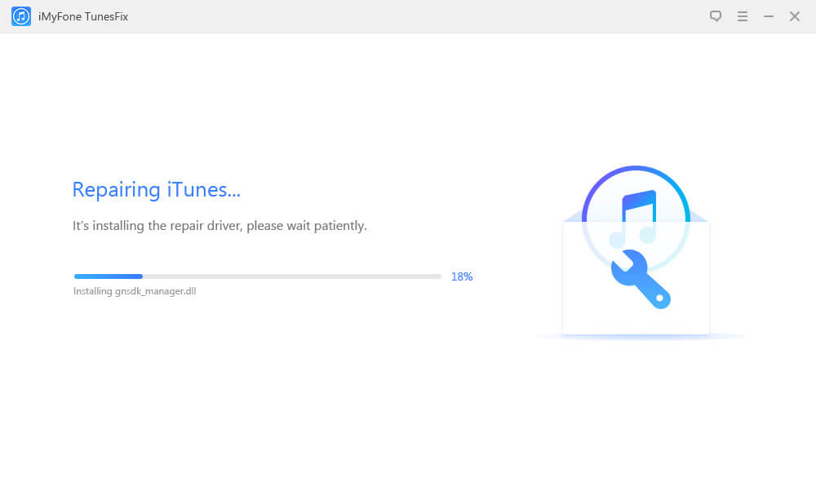
Task: Open the hamburger menu in title bar
Action: 743,16
